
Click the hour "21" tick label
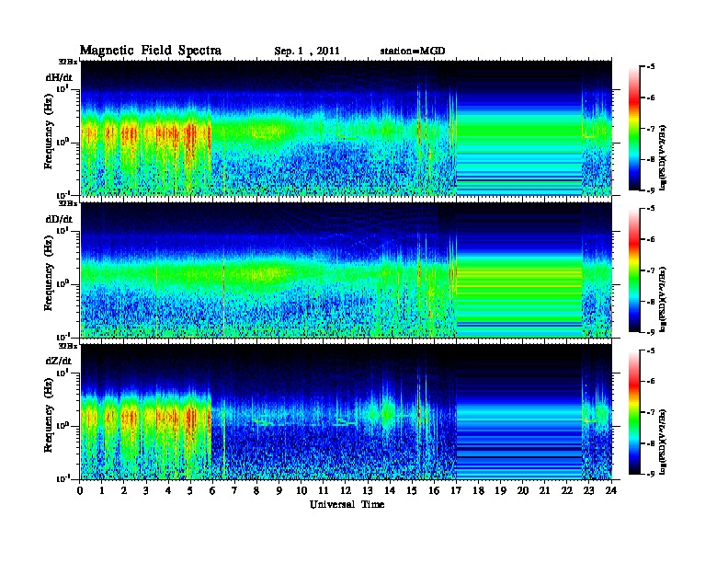click(544, 490)
